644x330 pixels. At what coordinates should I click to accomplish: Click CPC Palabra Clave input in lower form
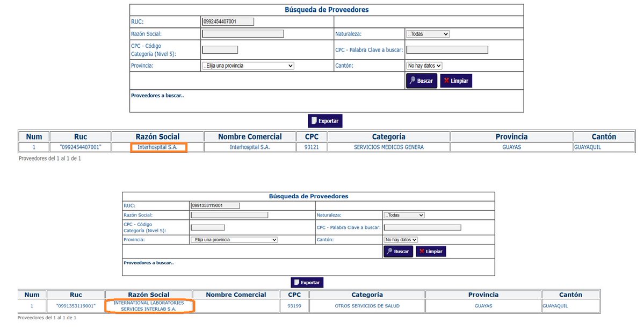coord(422,227)
